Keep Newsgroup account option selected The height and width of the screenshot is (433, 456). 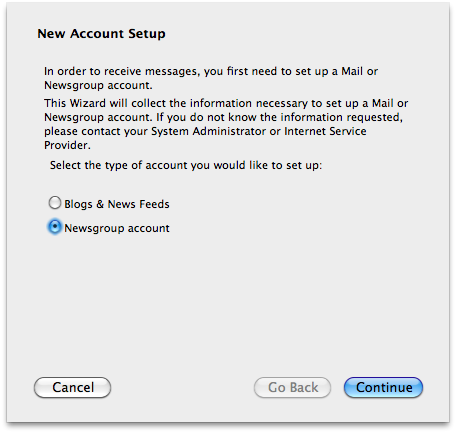click(x=55, y=227)
